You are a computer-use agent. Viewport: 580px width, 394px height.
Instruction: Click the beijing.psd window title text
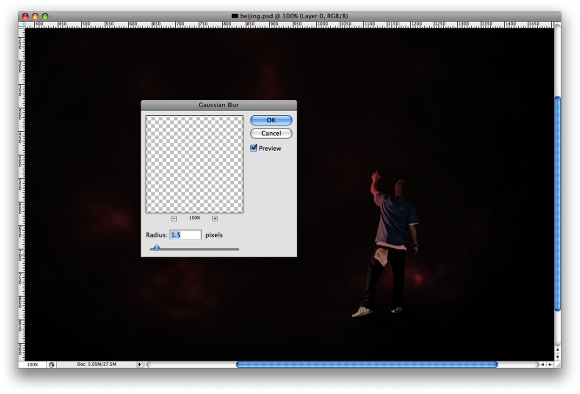294,16
